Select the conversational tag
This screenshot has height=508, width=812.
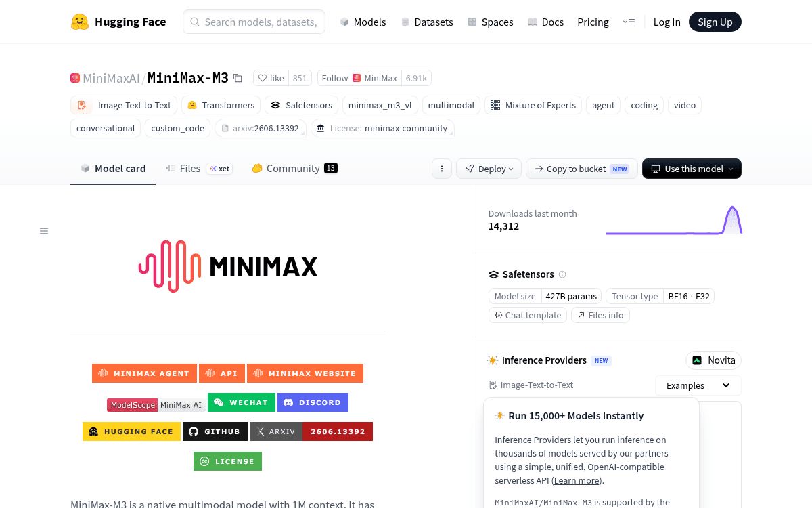pos(106,128)
